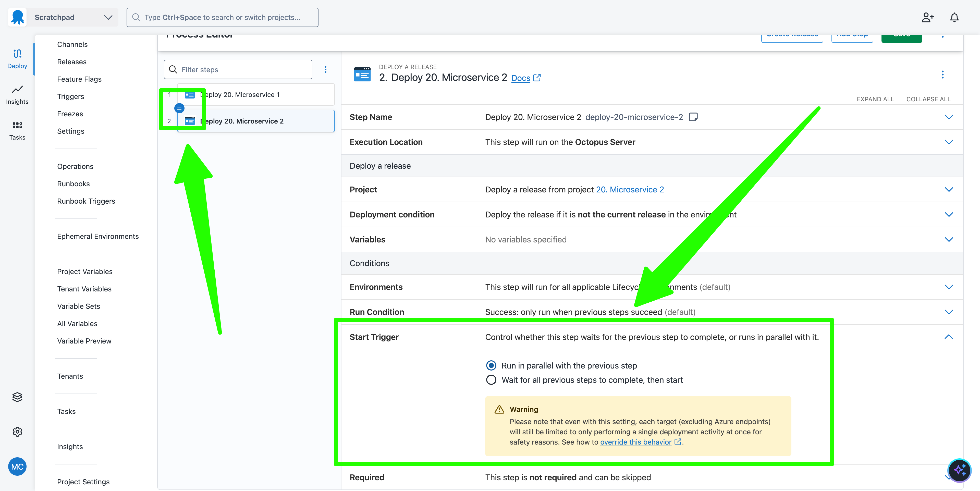The image size is (980, 491).
Task: Open Runbooks in project menu
Action: [x=73, y=184]
